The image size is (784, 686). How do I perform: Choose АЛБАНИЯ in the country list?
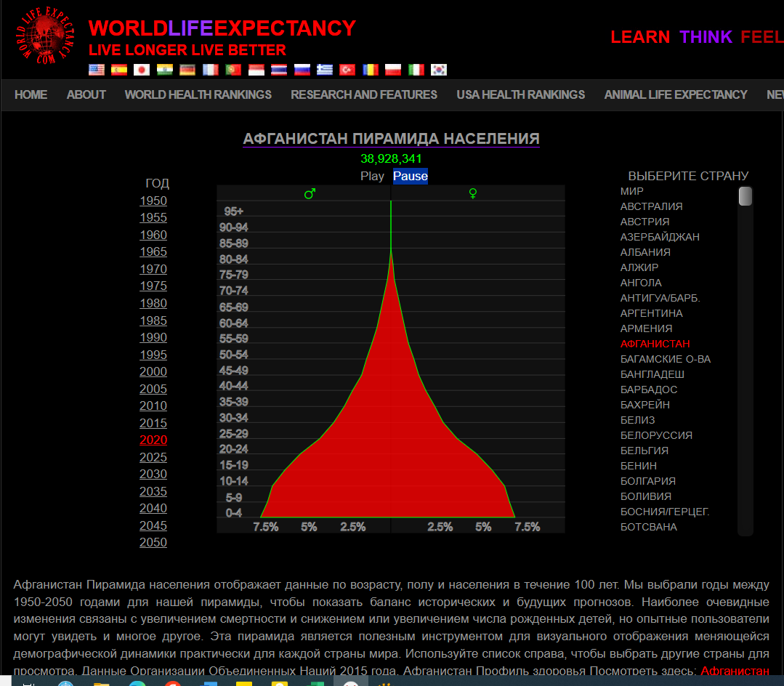(x=645, y=252)
